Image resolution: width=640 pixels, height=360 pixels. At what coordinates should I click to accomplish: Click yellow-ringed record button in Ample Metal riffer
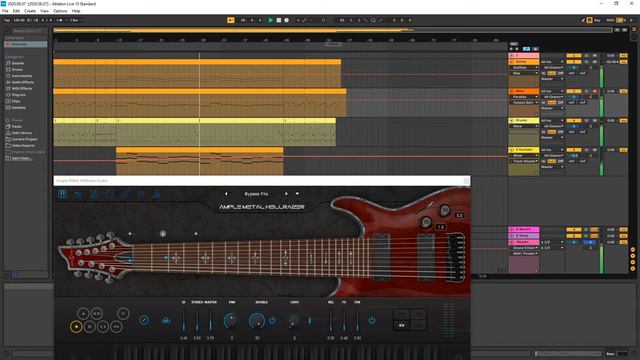(76, 327)
